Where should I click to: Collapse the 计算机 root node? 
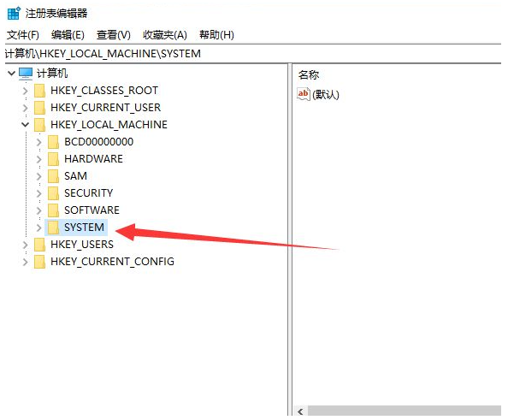11,74
